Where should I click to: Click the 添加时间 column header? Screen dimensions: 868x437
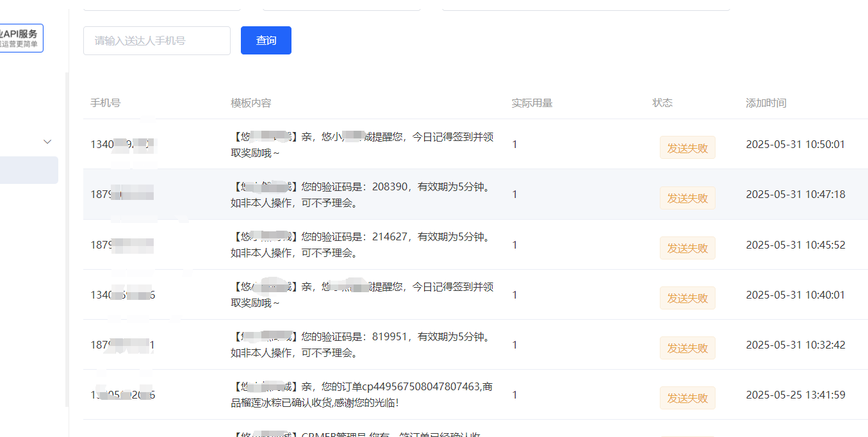pos(766,103)
